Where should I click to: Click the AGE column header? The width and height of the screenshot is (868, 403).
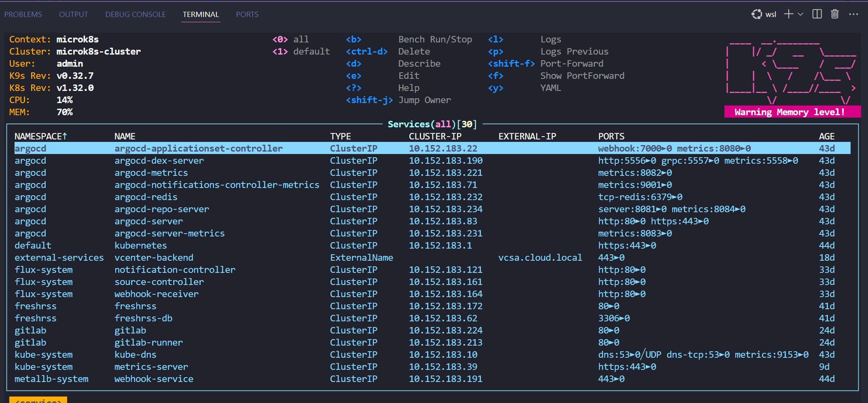coord(826,136)
